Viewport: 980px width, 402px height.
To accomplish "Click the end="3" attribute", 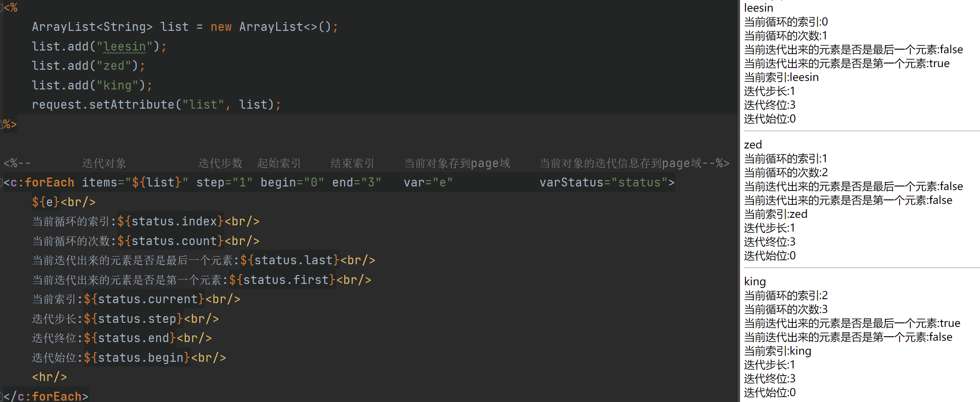I will [357, 182].
